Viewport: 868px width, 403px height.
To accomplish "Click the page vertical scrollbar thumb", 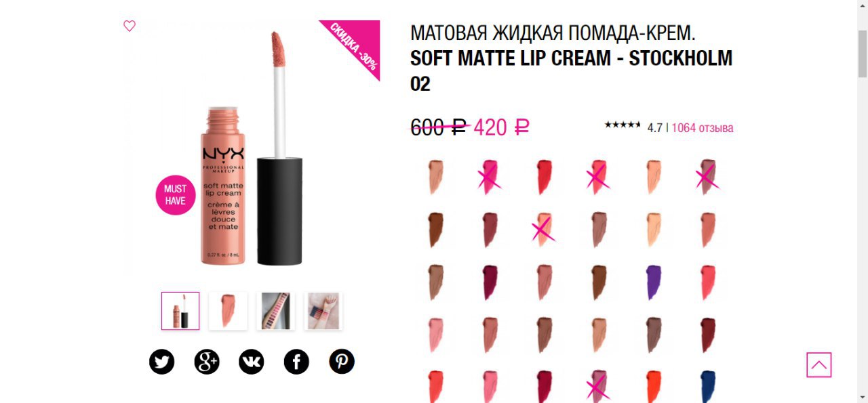I will (x=863, y=54).
